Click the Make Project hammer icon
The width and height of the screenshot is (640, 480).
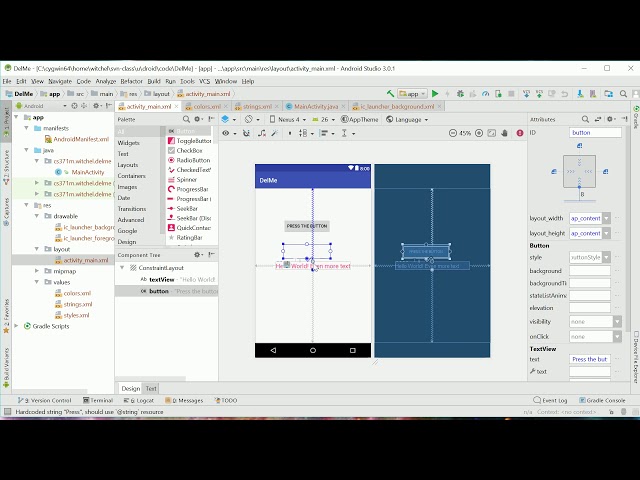[x=390, y=94]
